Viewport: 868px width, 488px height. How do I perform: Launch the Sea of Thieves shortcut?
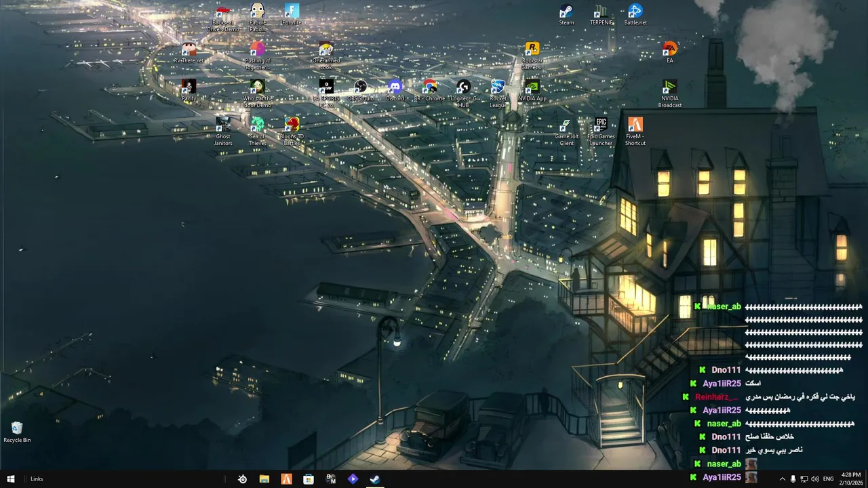click(x=257, y=132)
